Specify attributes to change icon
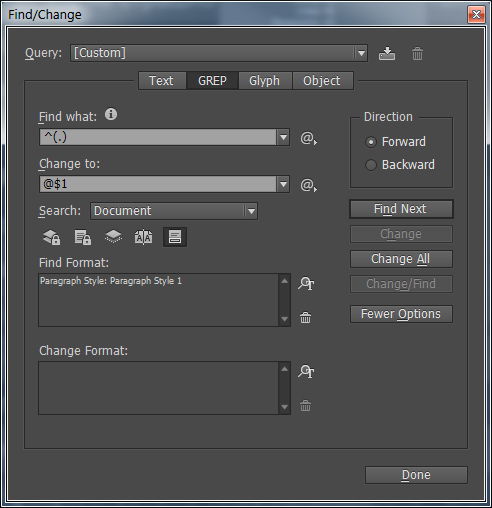 (306, 371)
